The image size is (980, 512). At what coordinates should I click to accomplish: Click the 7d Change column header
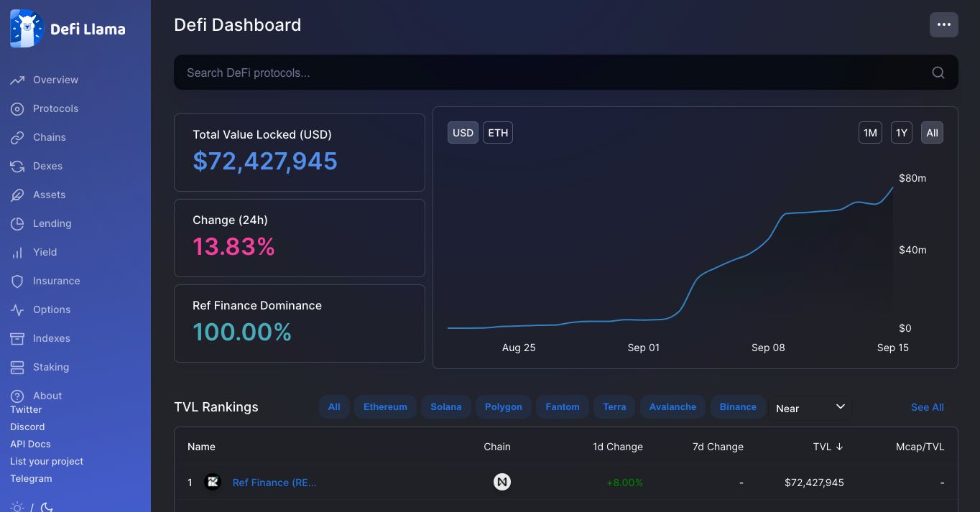(x=718, y=447)
